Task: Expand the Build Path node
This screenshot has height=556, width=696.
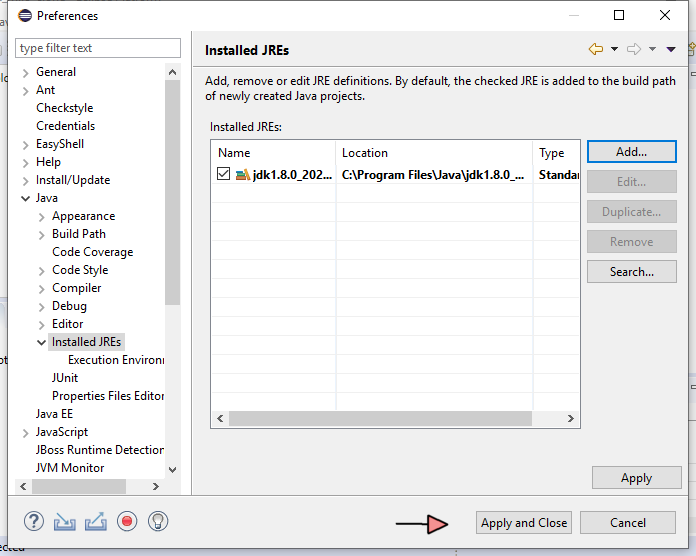Action: pos(41,235)
